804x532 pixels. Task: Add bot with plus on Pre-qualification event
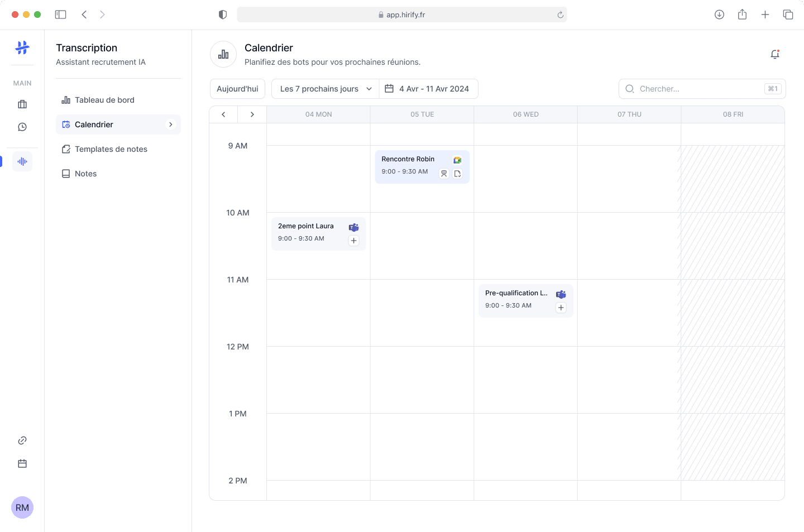tap(561, 308)
